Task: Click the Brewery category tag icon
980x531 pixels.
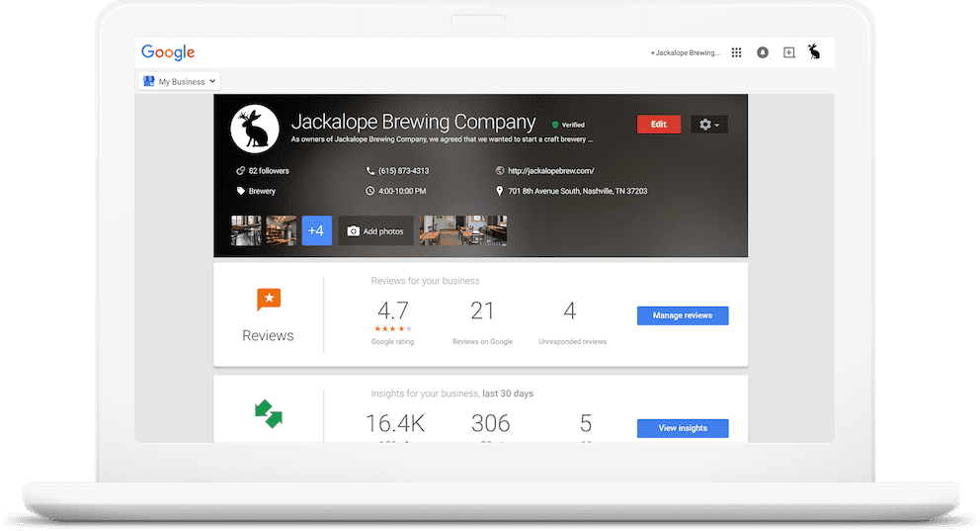Action: 241,191
